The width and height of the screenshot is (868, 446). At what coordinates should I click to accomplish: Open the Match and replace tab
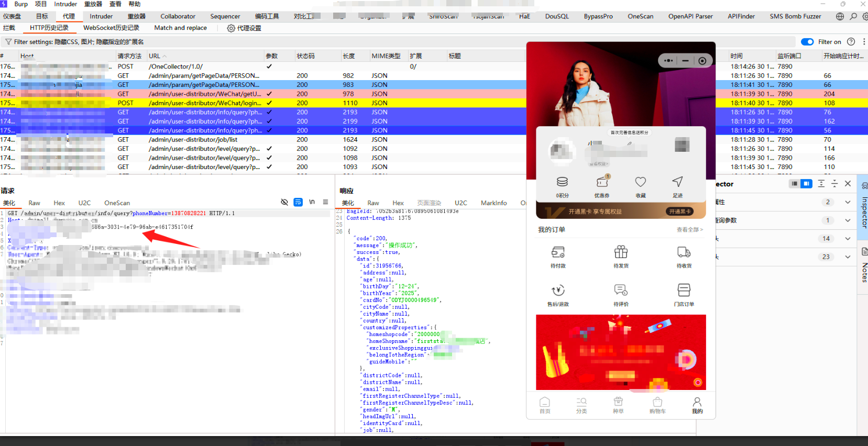(180, 28)
